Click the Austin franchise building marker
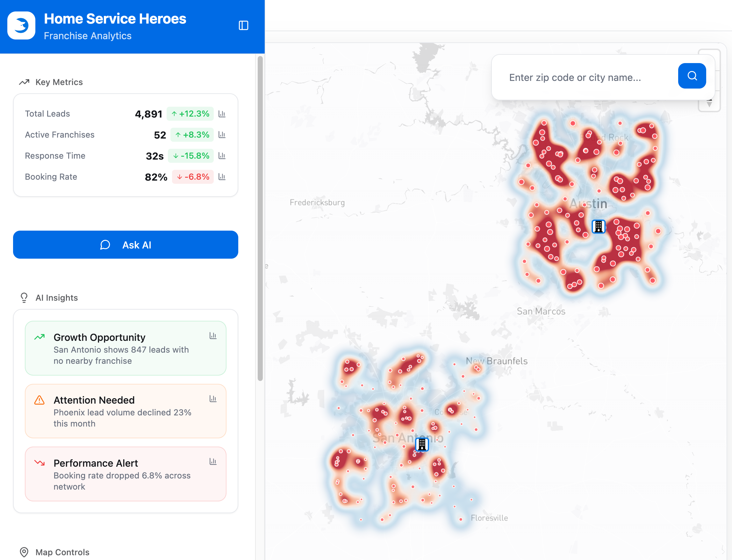 coord(598,227)
